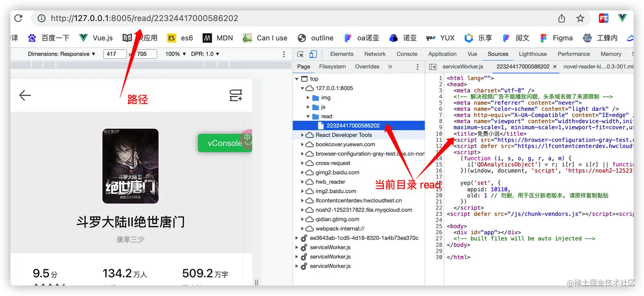Select the hwb_reader tree node

[x=330, y=182]
